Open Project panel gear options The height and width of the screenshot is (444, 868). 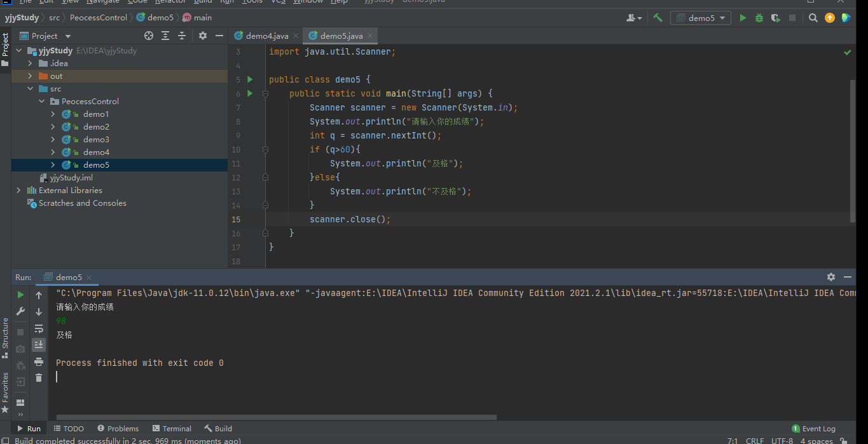coord(203,36)
